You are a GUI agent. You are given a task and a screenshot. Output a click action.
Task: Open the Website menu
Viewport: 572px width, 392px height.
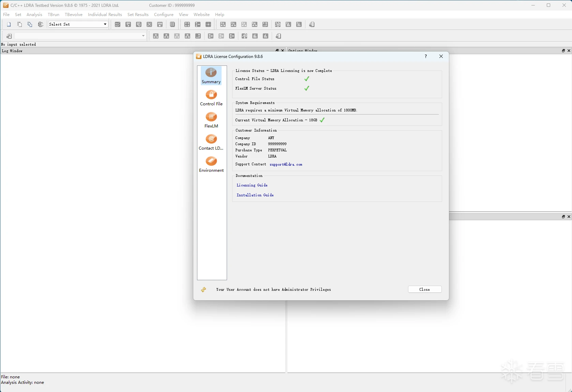201,15
